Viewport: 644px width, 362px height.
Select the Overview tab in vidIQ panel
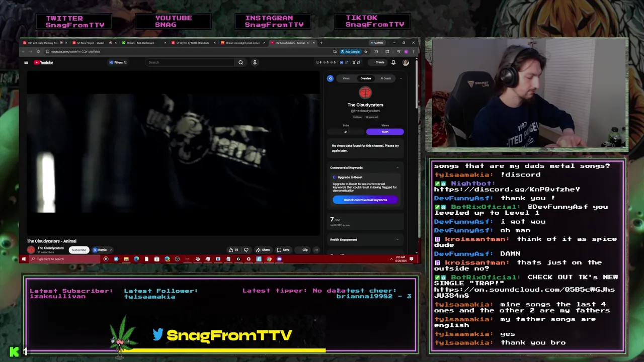coord(366,78)
